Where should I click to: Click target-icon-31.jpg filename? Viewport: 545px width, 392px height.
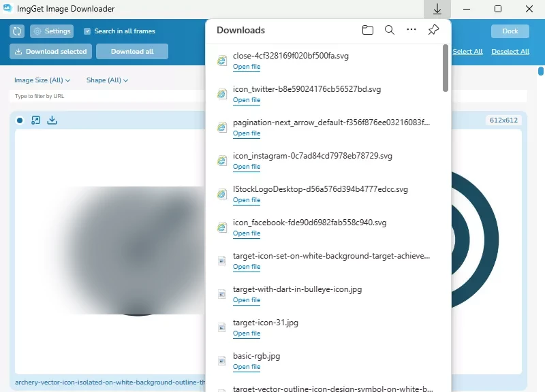[x=266, y=323]
